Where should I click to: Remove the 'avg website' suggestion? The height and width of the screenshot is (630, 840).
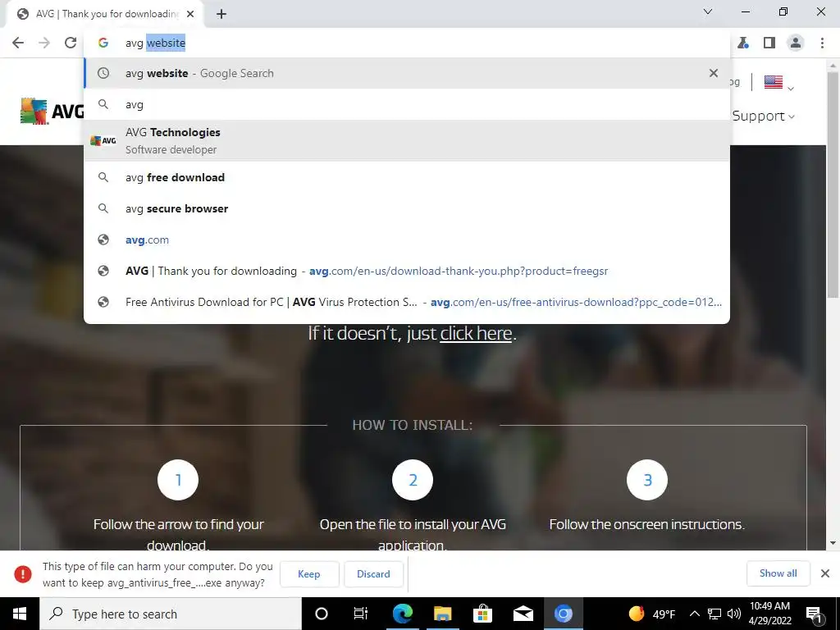coord(713,73)
